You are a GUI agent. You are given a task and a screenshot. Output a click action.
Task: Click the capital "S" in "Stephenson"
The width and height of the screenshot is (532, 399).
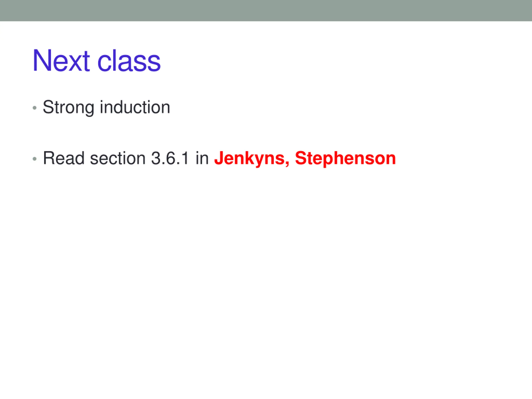(301, 158)
